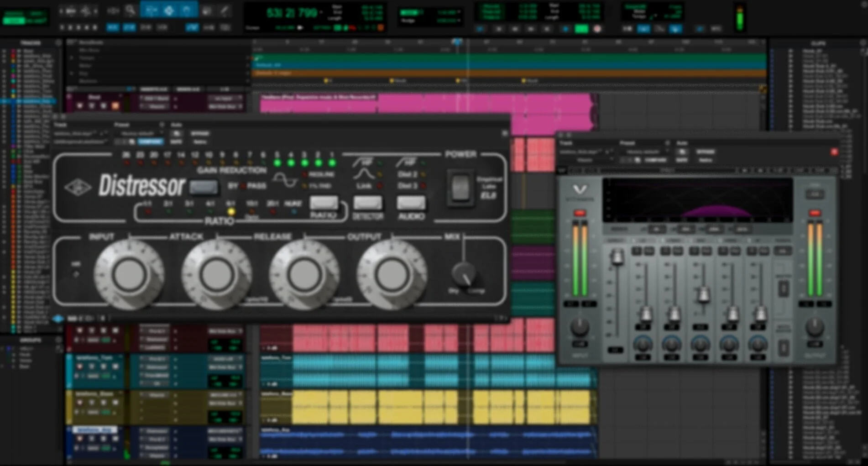Toggle BYPASS in the Distressor header
The image size is (868, 466).
click(x=200, y=133)
